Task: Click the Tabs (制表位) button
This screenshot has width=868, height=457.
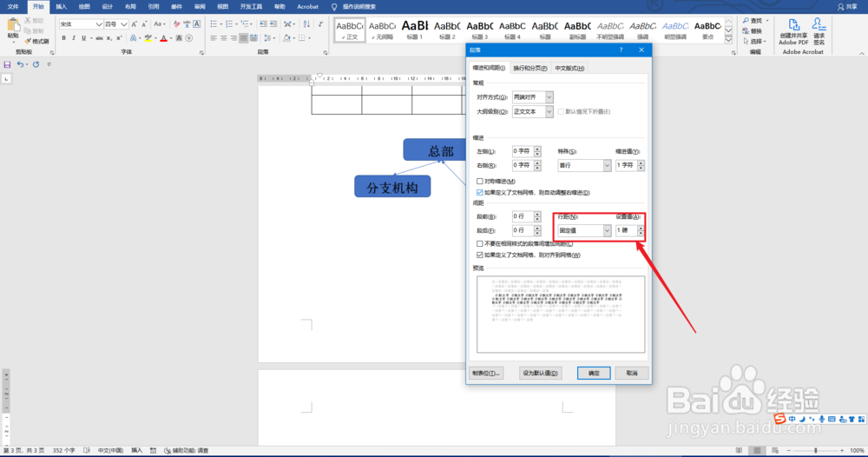Action: 485,374
